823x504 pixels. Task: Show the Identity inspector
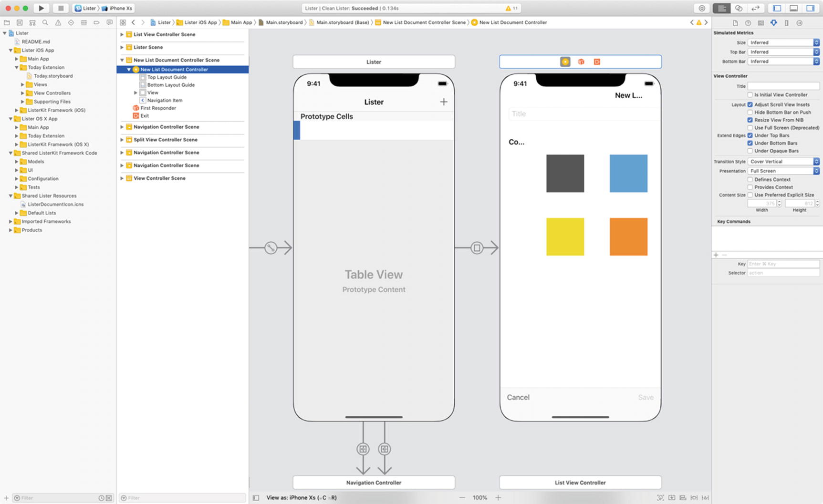[760, 23]
